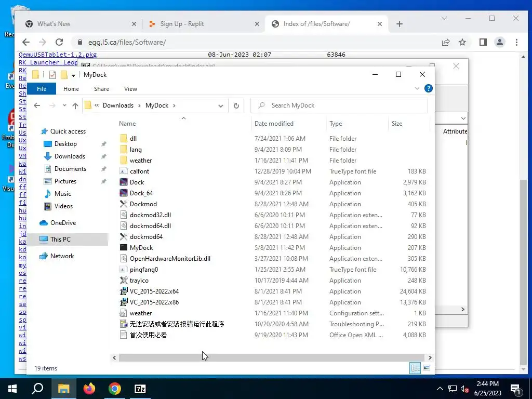Select the pingfang0 font file icon
532x399 pixels.
tap(124, 270)
